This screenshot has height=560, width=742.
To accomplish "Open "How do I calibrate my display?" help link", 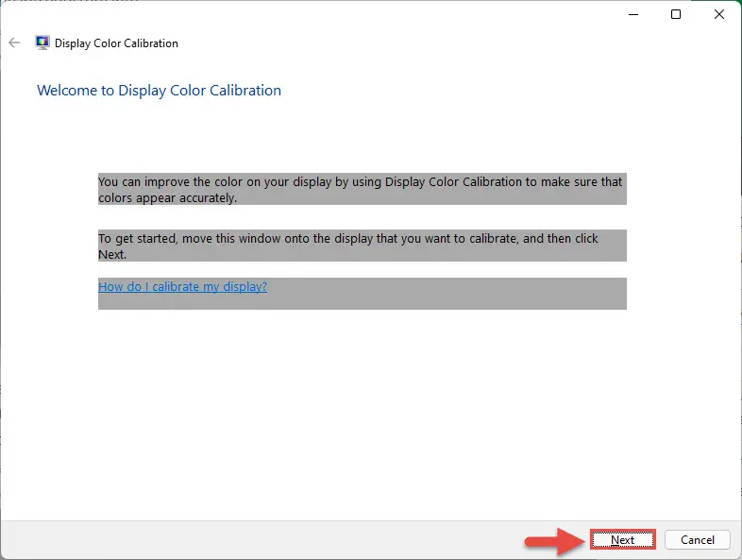I will point(182,286).
